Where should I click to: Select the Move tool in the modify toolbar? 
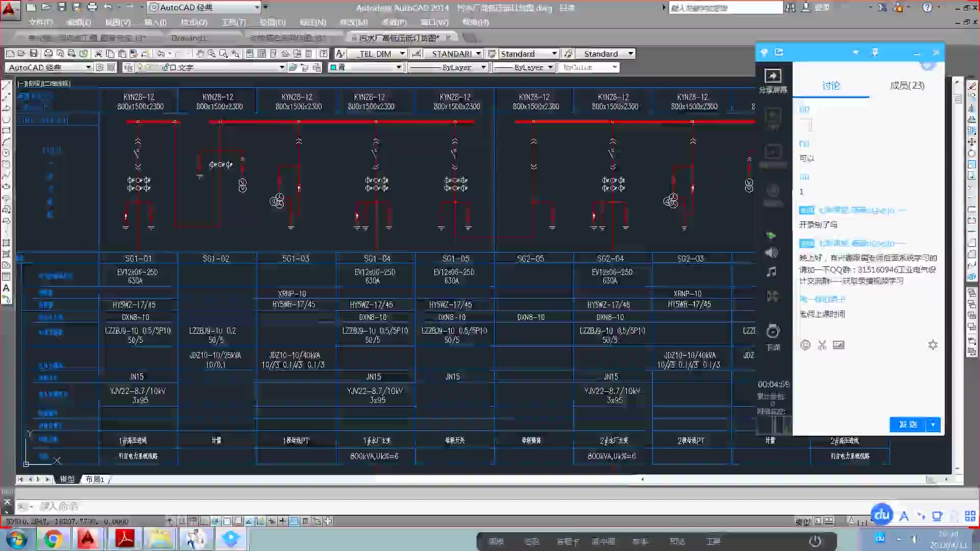(x=972, y=142)
